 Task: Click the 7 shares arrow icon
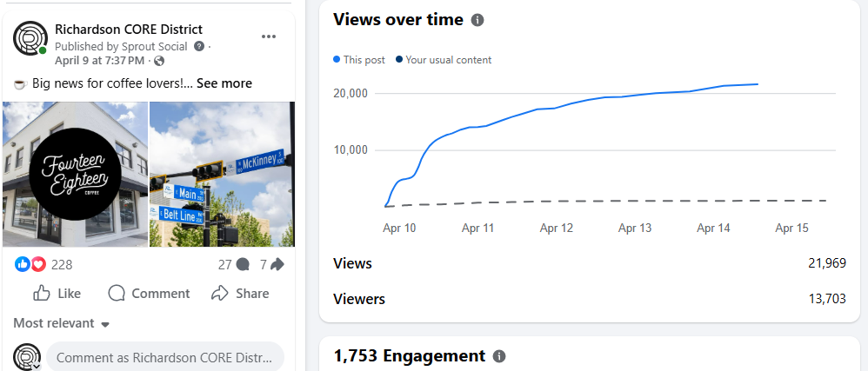tap(277, 265)
